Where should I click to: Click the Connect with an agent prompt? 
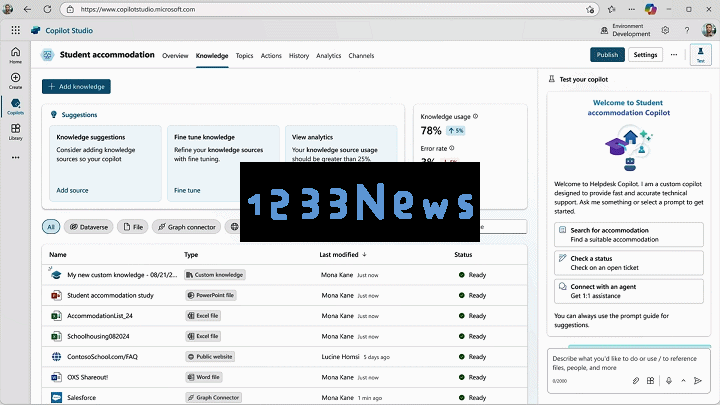[629, 291]
